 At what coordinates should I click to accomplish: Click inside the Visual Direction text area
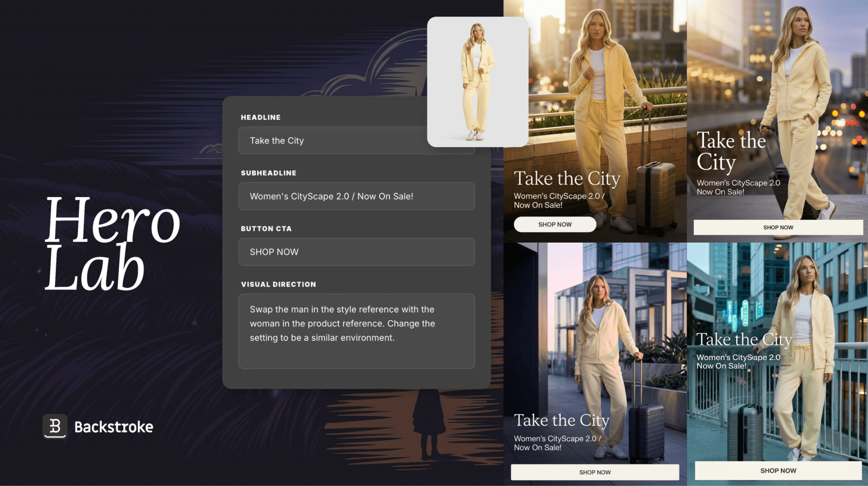coord(356,331)
